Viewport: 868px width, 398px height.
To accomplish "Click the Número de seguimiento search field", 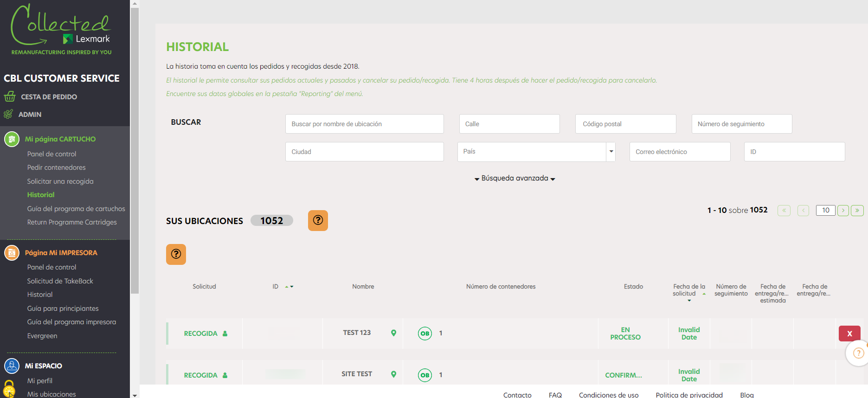I will (742, 124).
